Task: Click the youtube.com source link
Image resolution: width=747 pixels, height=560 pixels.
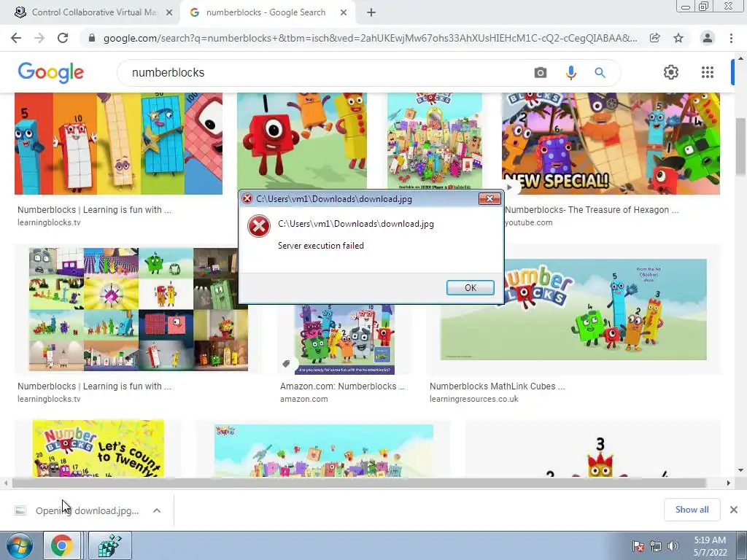Action: [x=529, y=222]
